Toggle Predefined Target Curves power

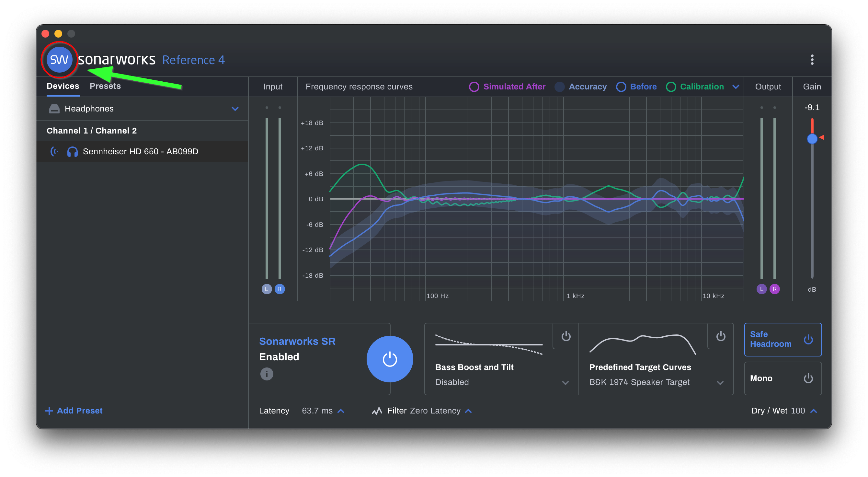[721, 336]
